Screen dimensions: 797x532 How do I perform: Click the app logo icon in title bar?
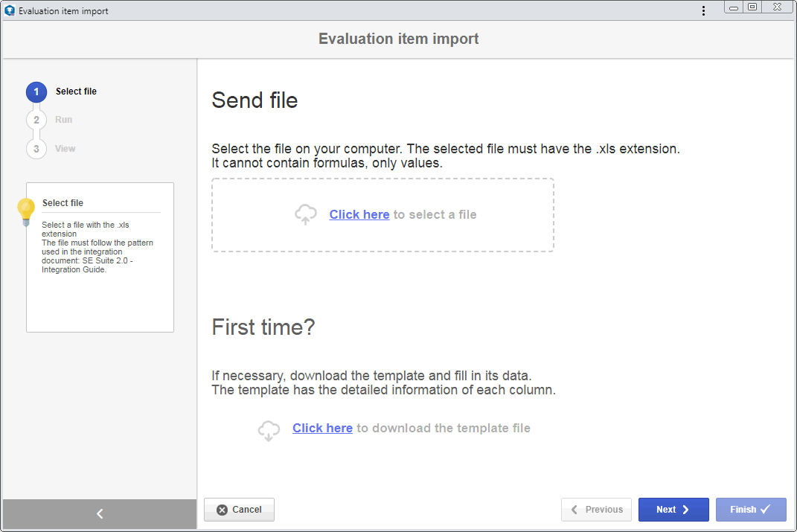click(9, 10)
